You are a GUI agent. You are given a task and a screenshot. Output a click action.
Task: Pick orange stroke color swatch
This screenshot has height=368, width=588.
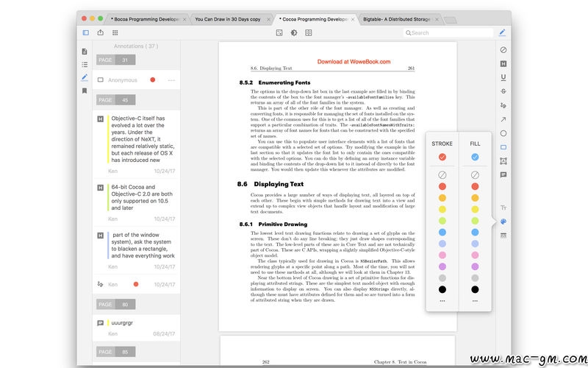pyautogui.click(x=442, y=198)
